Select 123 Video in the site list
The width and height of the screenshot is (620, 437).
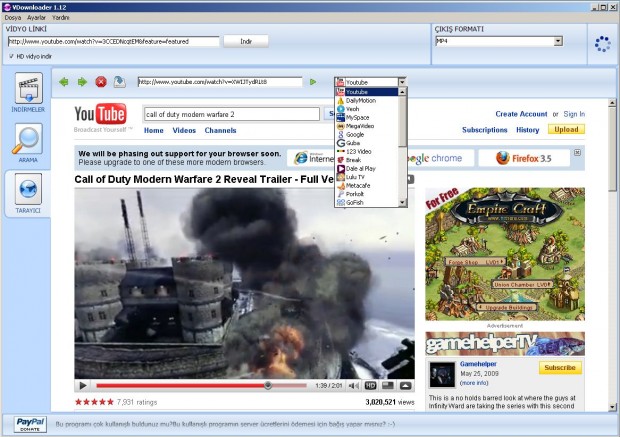367,151
